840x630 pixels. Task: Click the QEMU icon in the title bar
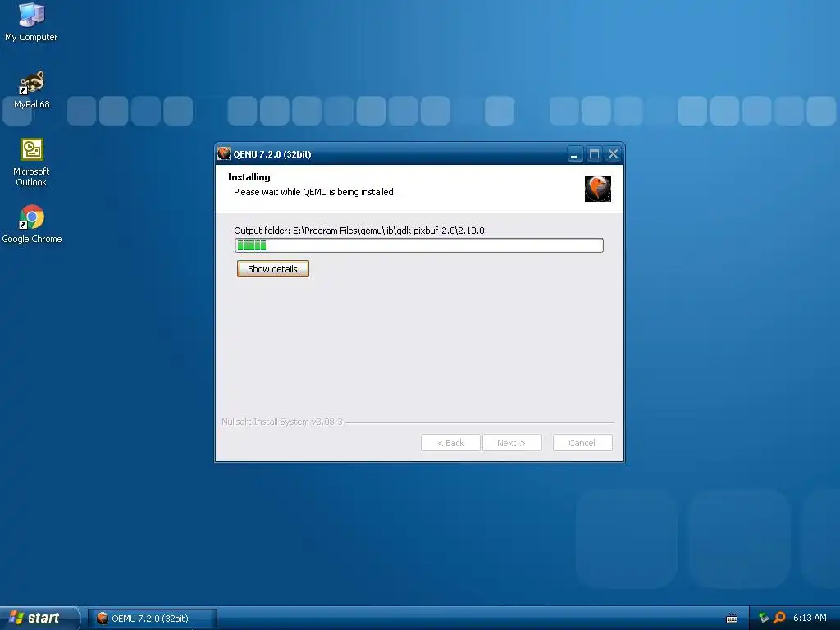tap(224, 153)
